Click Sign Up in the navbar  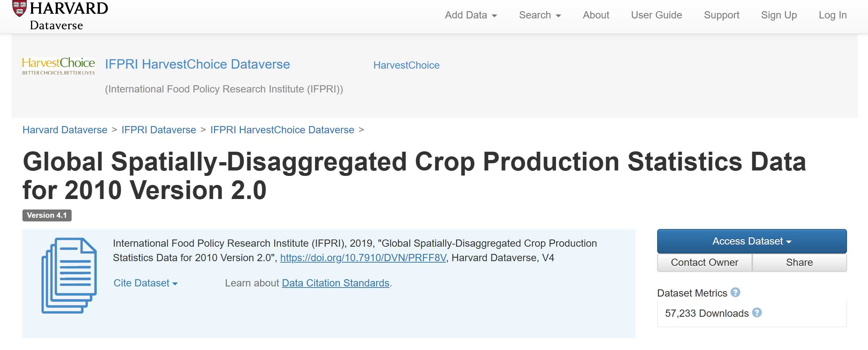779,15
